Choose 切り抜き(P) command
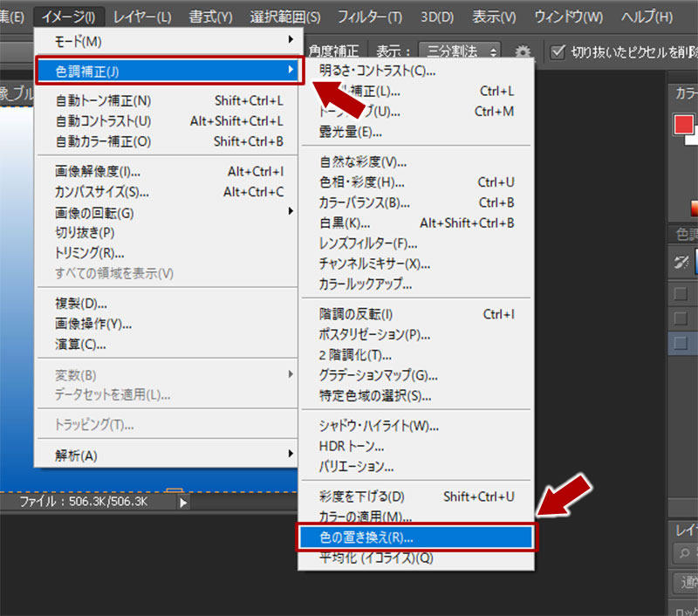Viewport: 698px width, 616px height. 168,232
